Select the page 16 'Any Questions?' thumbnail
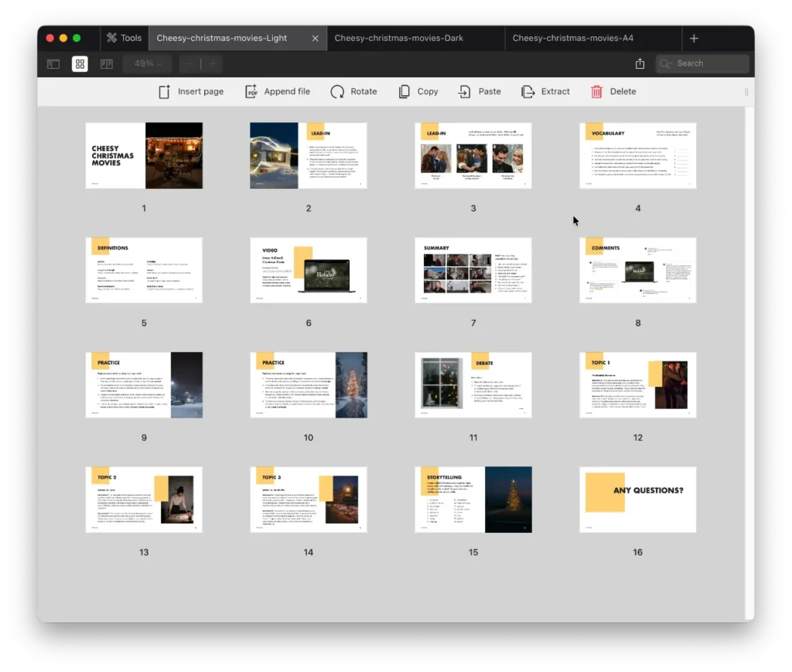 click(637, 500)
